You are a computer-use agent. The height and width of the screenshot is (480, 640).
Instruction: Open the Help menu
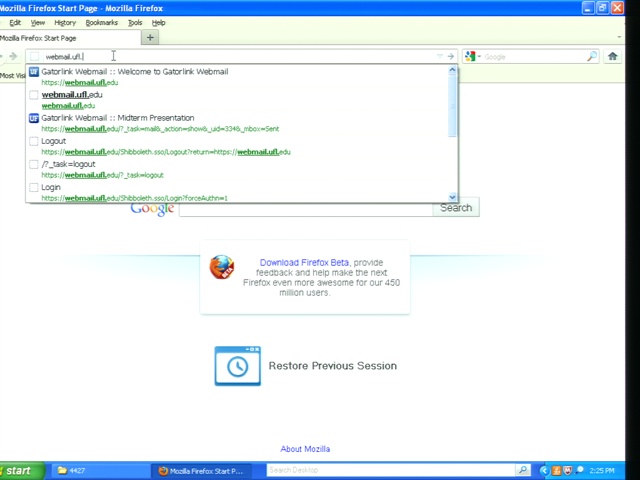(158, 23)
